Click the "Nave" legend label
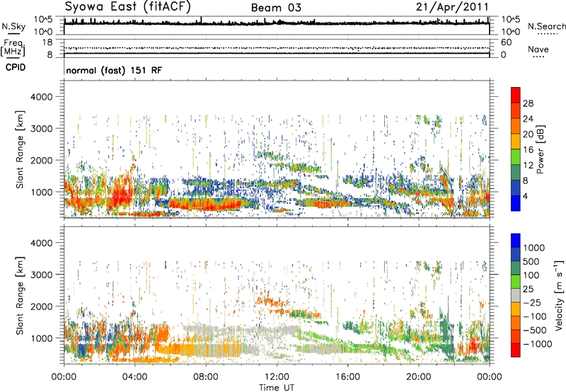The width and height of the screenshot is (566, 392). coord(538,50)
